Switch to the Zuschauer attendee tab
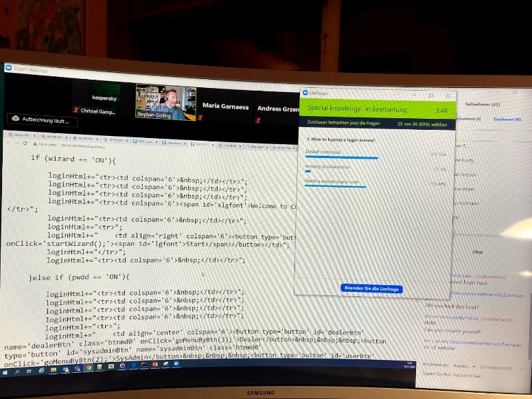The width and height of the screenshot is (532, 399). 507,119
